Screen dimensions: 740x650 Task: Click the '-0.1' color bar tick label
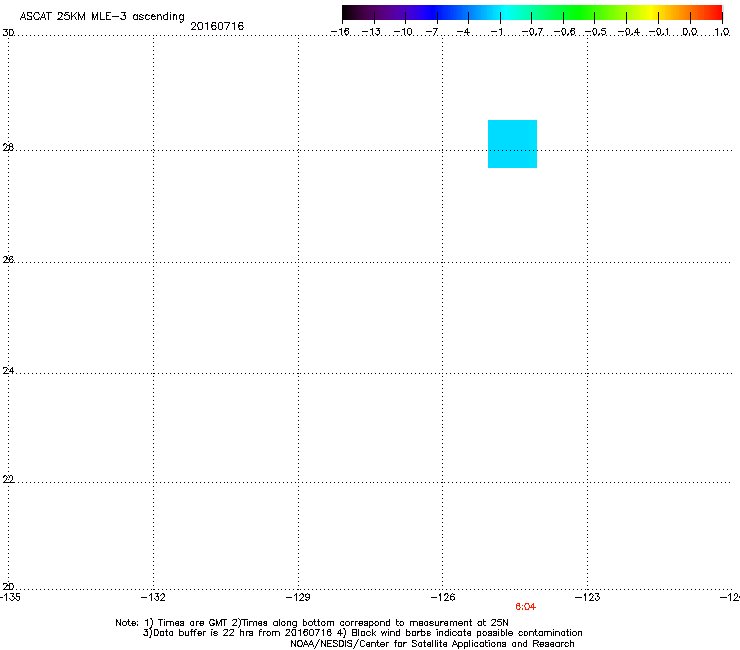click(659, 32)
